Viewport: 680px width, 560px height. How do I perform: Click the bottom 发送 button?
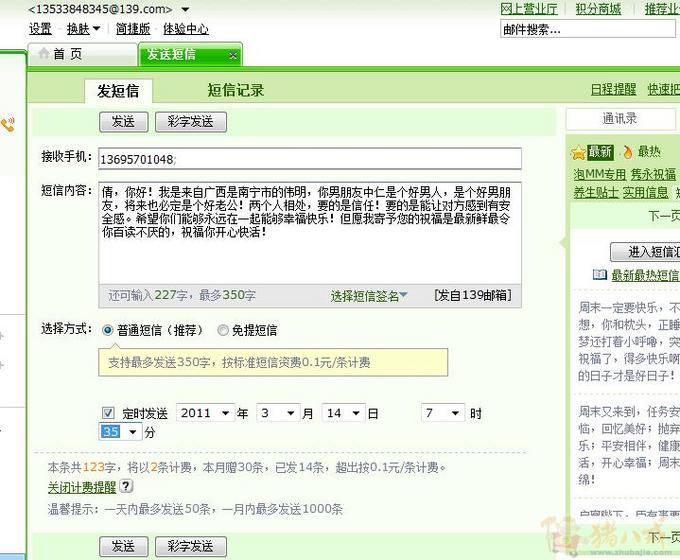point(124,547)
